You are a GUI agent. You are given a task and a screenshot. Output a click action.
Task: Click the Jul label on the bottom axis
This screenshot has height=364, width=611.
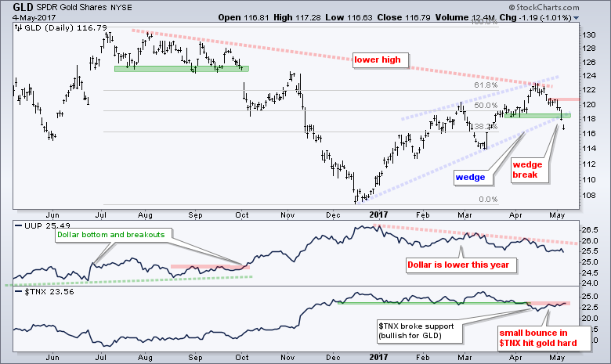point(101,358)
